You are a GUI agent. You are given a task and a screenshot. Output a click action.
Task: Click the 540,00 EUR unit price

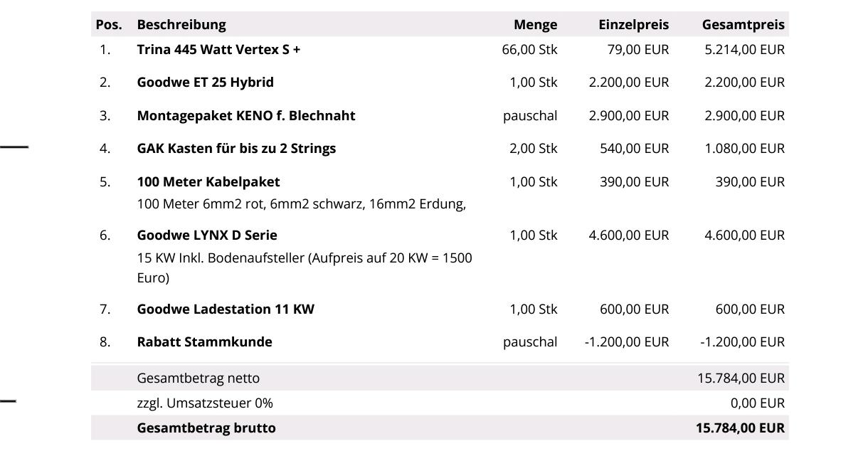coord(635,149)
